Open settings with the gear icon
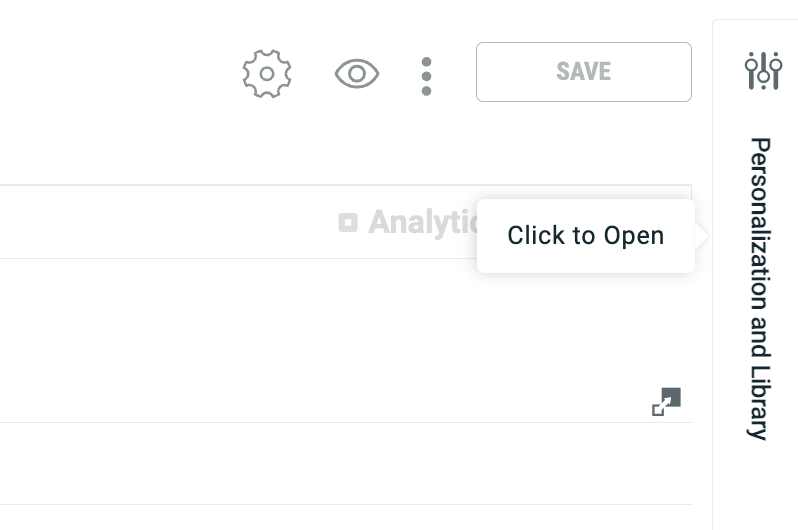 point(267,74)
